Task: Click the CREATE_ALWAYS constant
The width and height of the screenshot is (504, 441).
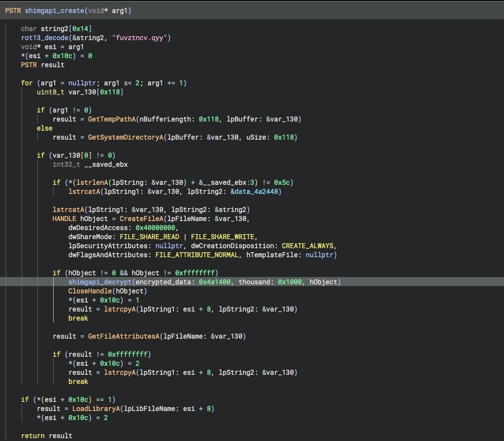Action: point(307,246)
